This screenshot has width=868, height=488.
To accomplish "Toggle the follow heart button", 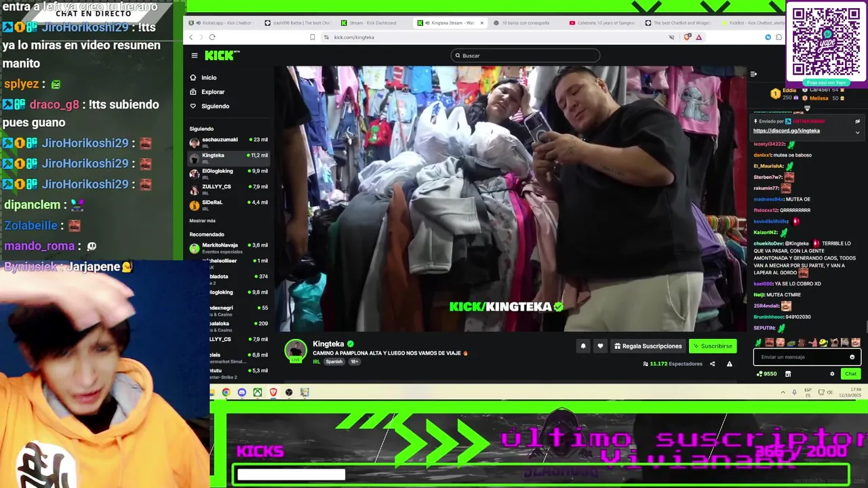I will [x=600, y=346].
